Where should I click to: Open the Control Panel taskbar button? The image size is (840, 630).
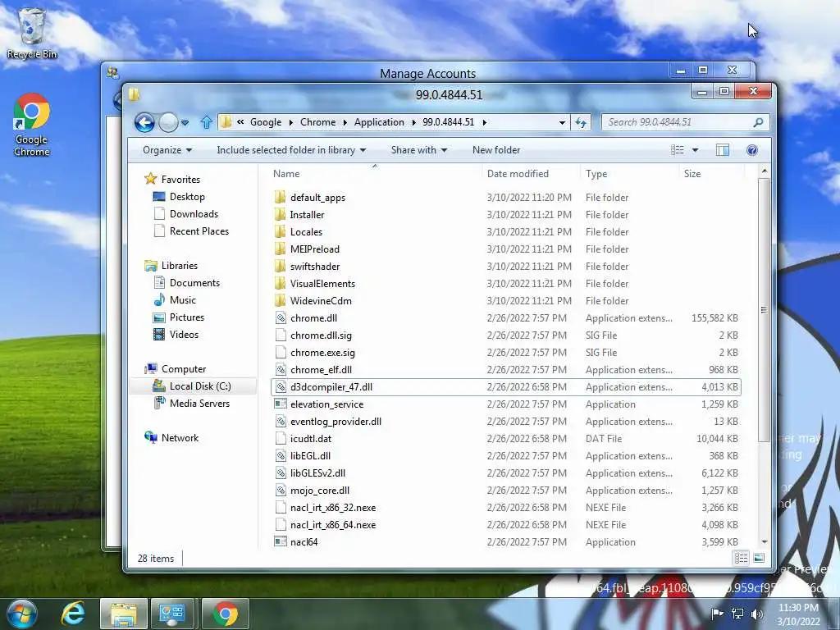173,614
